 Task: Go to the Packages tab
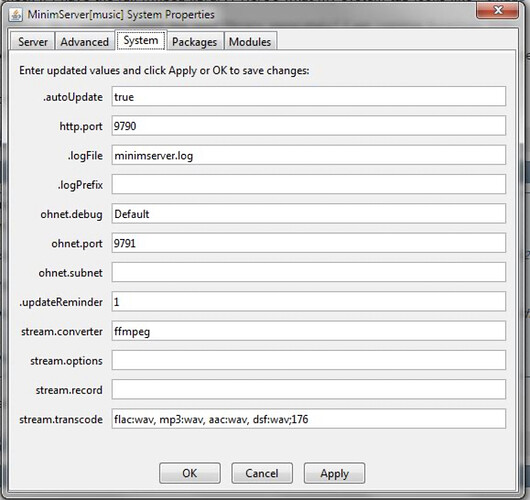[195, 42]
